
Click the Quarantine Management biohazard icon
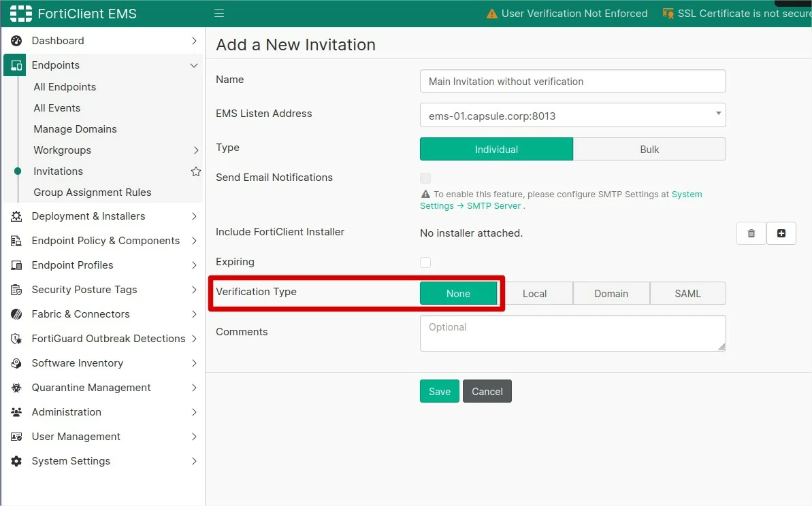coord(16,388)
